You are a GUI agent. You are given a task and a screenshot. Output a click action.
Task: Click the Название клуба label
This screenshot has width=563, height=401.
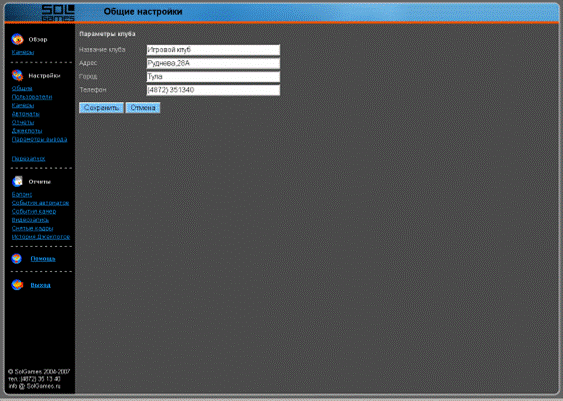[x=102, y=50]
